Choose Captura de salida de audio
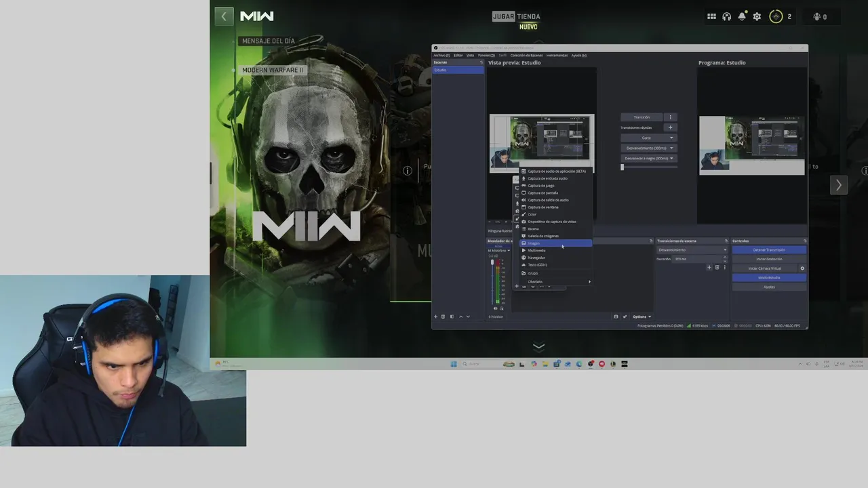Viewport: 868px width, 488px height. coord(556,200)
